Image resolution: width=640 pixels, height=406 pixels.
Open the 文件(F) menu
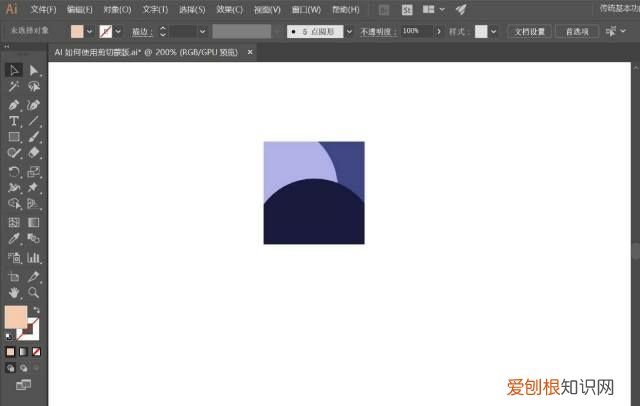point(43,9)
